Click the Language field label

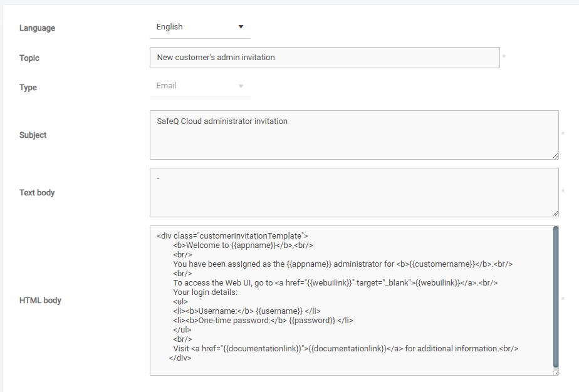37,28
